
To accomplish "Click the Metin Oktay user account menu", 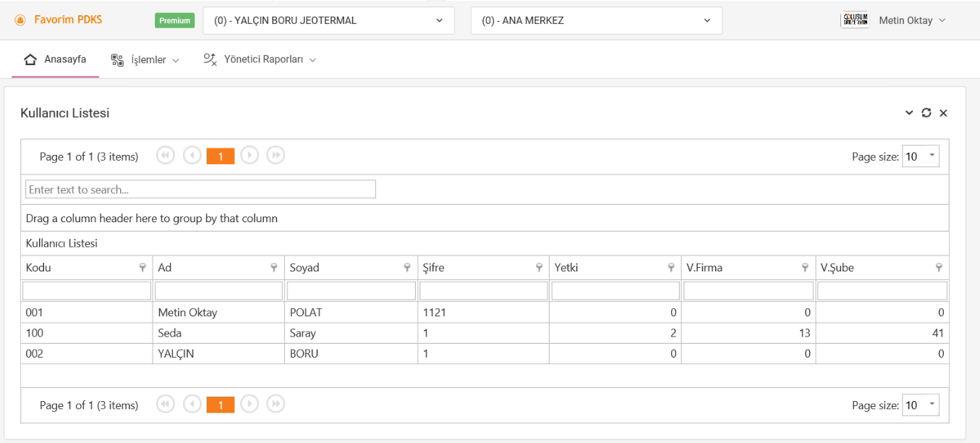I will (x=911, y=21).
